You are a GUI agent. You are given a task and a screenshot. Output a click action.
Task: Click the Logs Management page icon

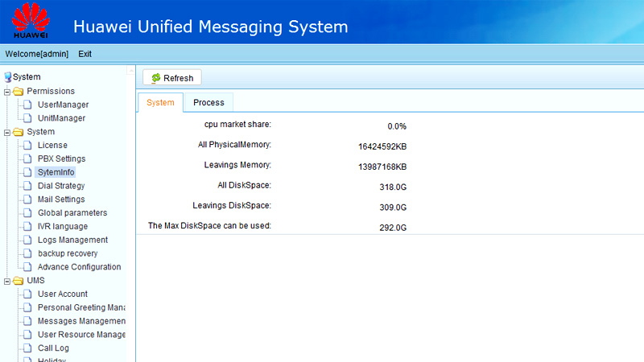(27, 240)
